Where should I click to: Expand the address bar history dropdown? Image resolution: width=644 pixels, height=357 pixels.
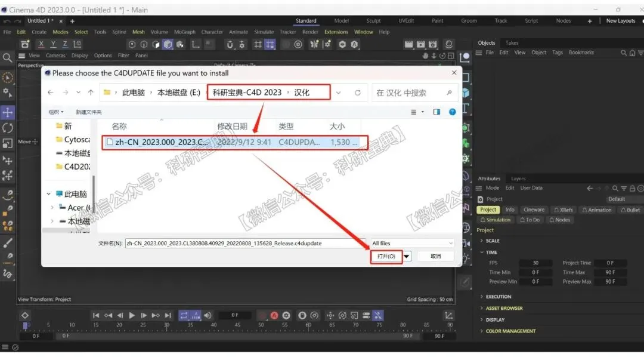339,93
